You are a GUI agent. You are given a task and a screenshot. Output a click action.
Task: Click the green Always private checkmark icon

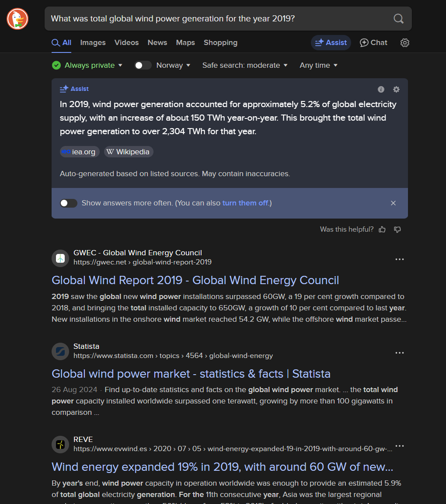56,65
